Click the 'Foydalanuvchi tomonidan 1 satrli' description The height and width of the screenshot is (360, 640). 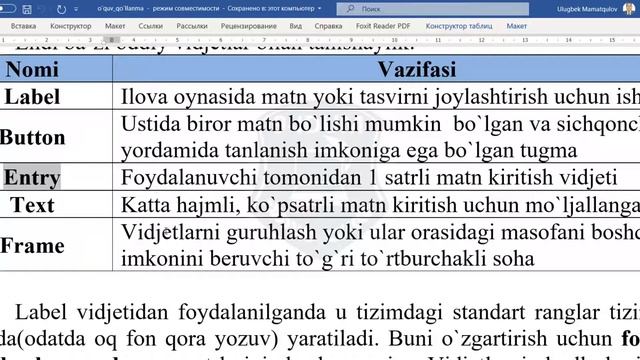tap(369, 178)
